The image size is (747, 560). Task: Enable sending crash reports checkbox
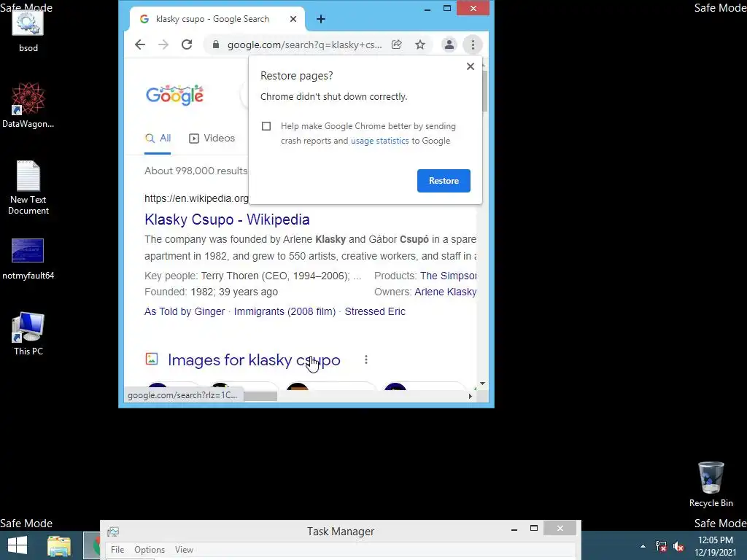[266, 126]
